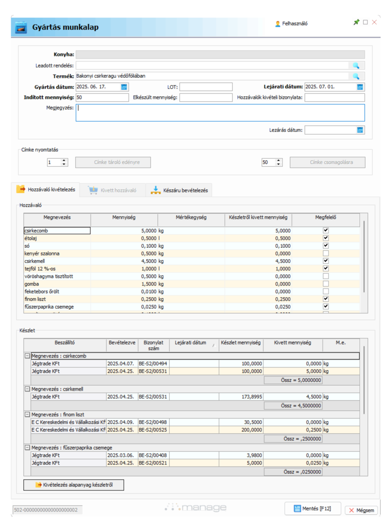Switch to Készáru bevételezés tab

[180, 190]
